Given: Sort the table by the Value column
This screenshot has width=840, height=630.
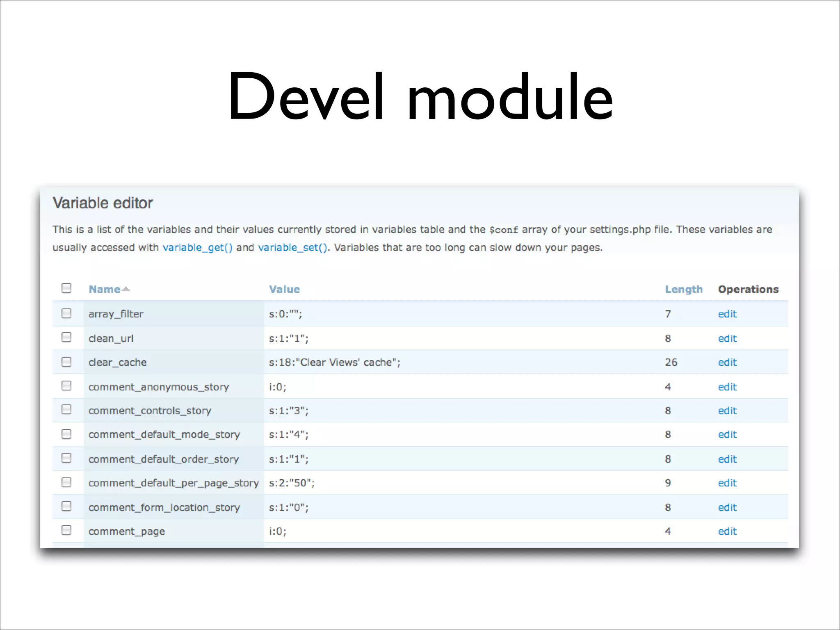Looking at the screenshot, I should click(x=284, y=289).
